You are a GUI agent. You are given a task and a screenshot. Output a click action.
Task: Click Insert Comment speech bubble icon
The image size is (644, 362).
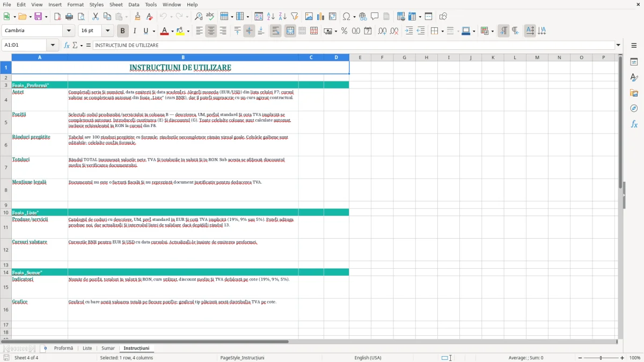[375, 17]
